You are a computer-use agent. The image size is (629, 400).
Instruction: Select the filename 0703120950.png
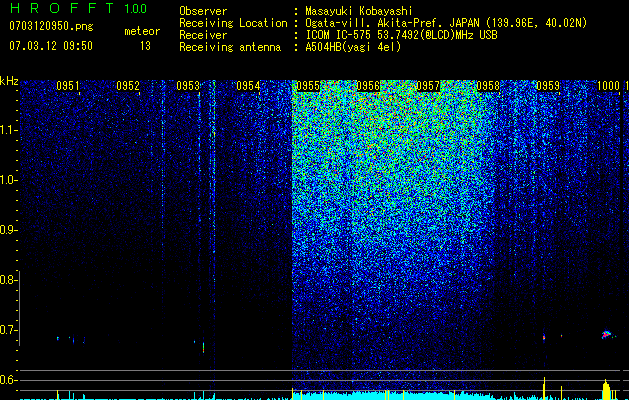pos(51,26)
